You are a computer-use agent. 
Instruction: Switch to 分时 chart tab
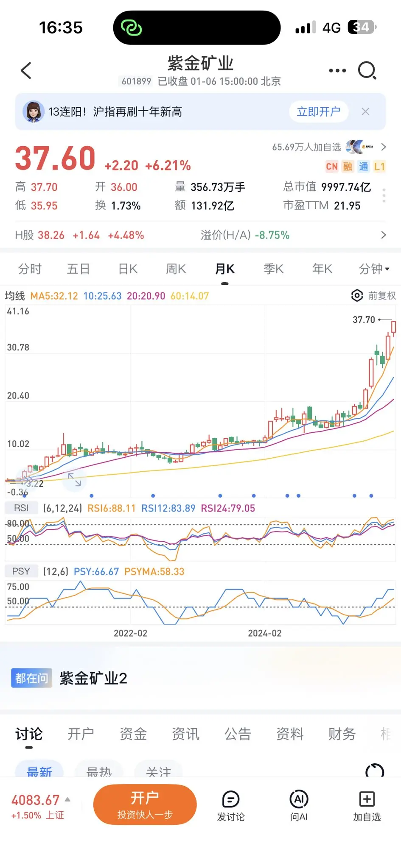(30, 269)
